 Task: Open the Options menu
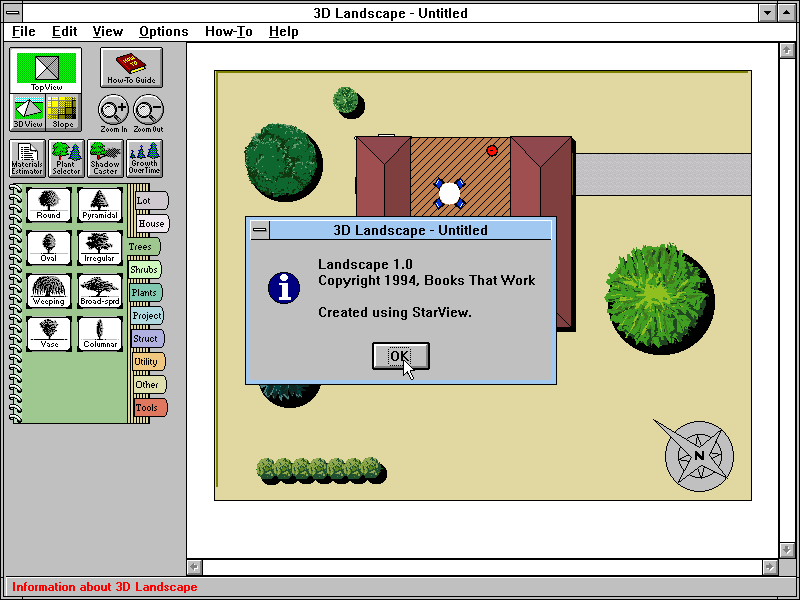click(x=163, y=31)
